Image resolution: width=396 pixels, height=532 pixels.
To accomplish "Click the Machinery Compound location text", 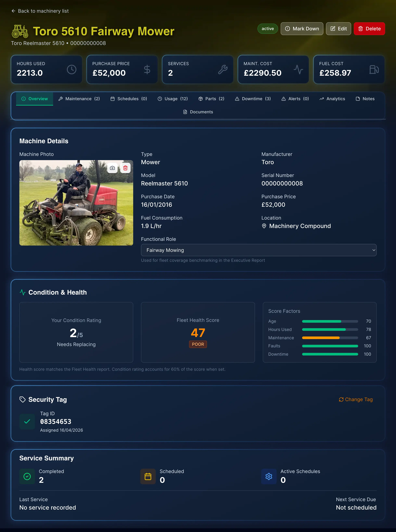I will [x=300, y=226].
